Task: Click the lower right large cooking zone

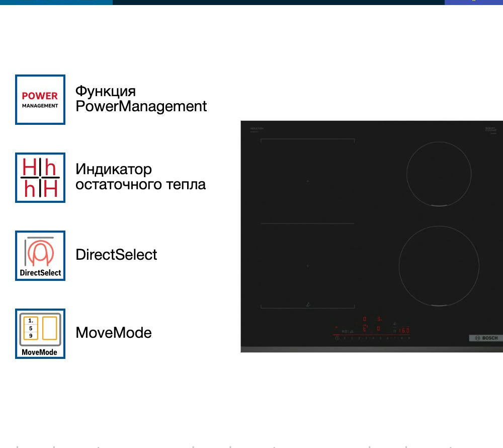Action: pyautogui.click(x=439, y=266)
